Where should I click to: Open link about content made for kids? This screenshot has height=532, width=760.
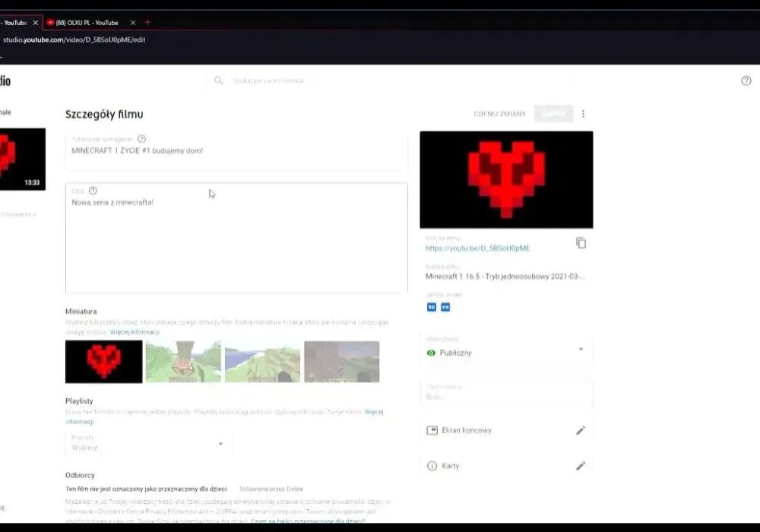coord(308,521)
